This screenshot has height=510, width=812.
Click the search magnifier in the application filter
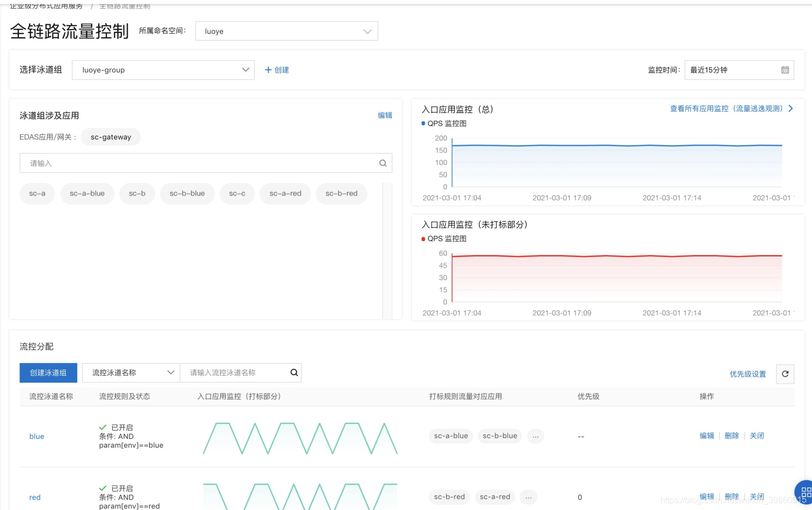(383, 163)
